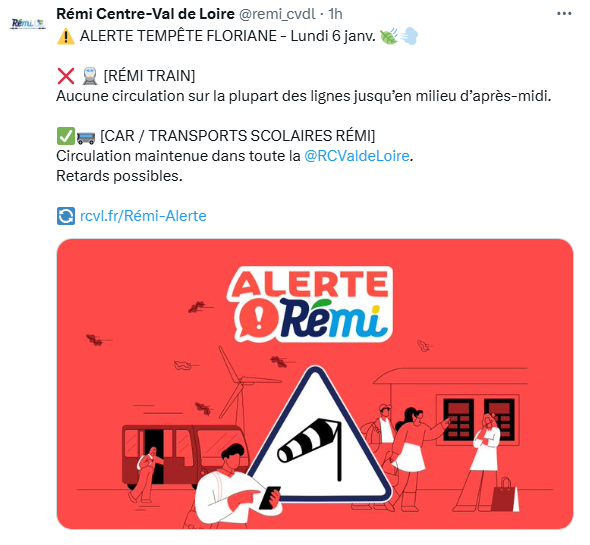Open the red Alerte Rémi image

coord(315,384)
